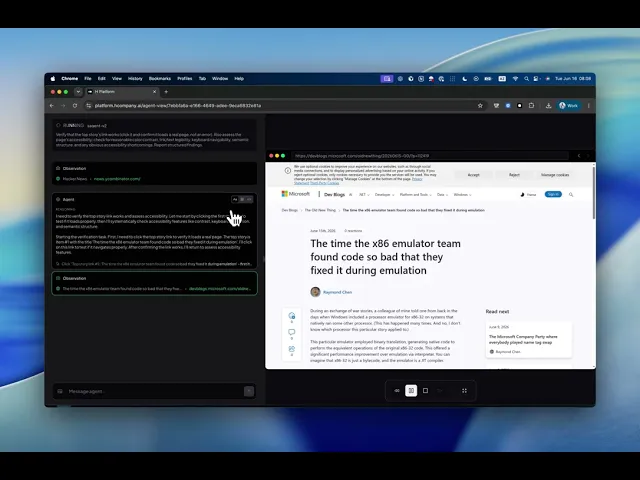The image size is (640, 480).
Task: Click the rewind playback control
Action: click(397, 391)
